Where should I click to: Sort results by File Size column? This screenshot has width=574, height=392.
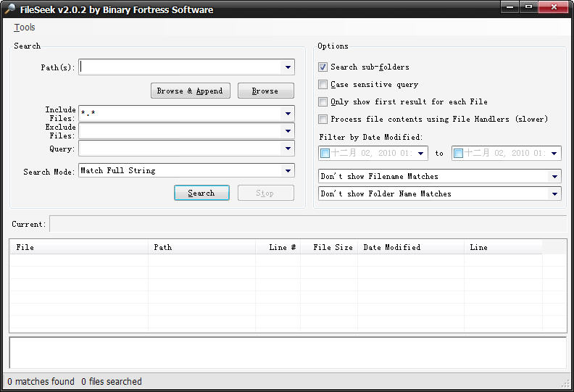click(x=333, y=248)
